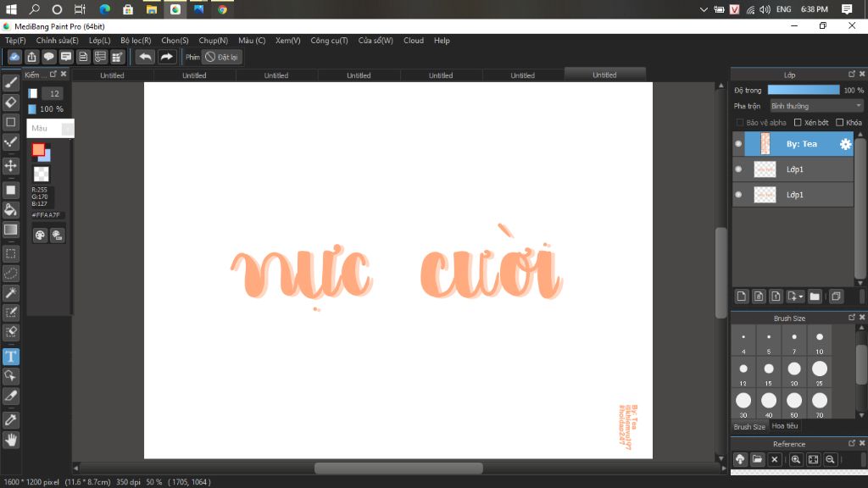The image size is (868, 488).
Task: Click the export toolbar icon
Action: (31, 57)
